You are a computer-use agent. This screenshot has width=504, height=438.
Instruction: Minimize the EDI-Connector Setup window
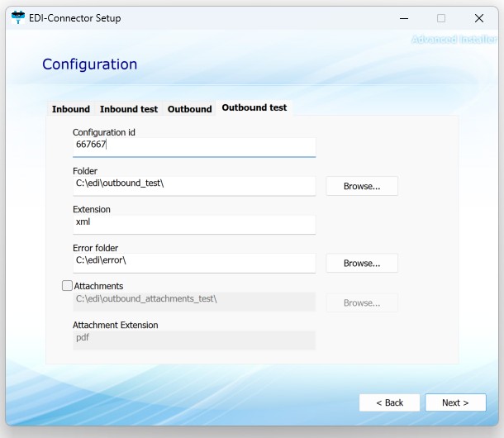(402, 18)
